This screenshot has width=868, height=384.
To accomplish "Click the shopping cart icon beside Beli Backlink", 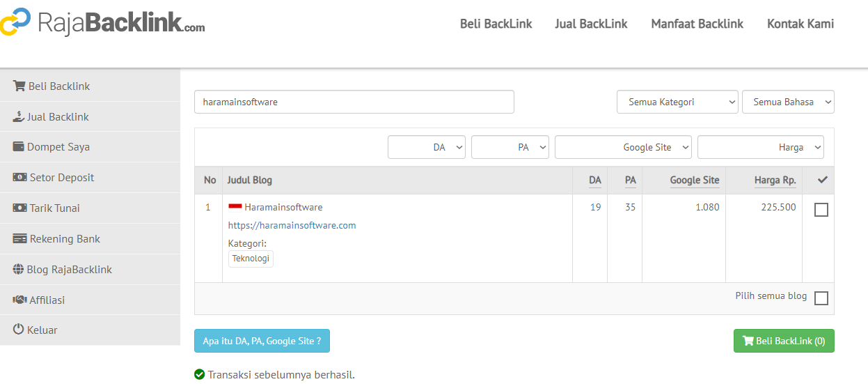I will coord(19,86).
